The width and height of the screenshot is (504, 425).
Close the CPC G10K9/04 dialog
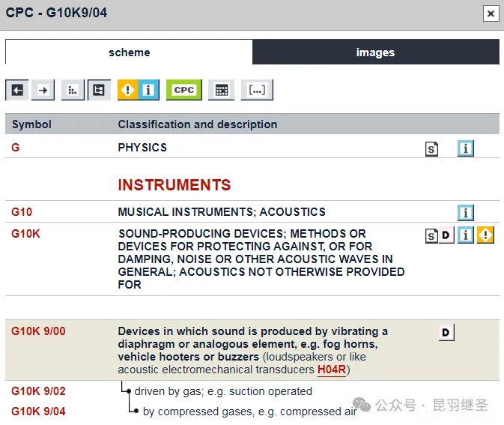[491, 13]
